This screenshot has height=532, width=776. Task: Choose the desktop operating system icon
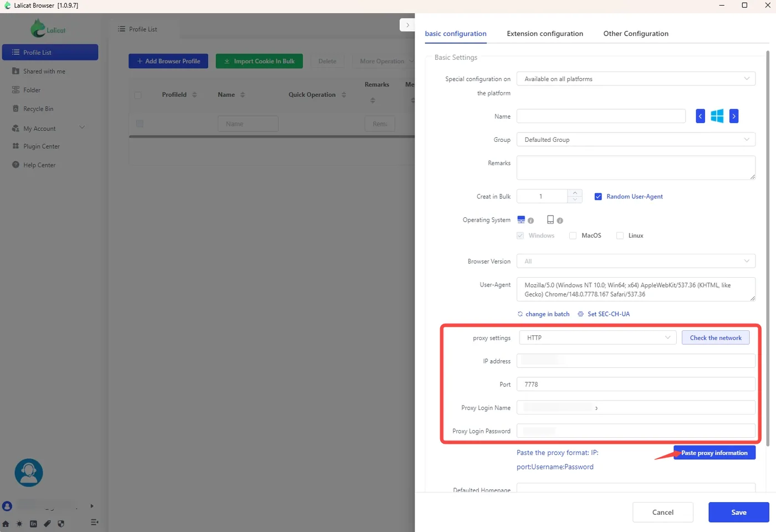point(521,219)
